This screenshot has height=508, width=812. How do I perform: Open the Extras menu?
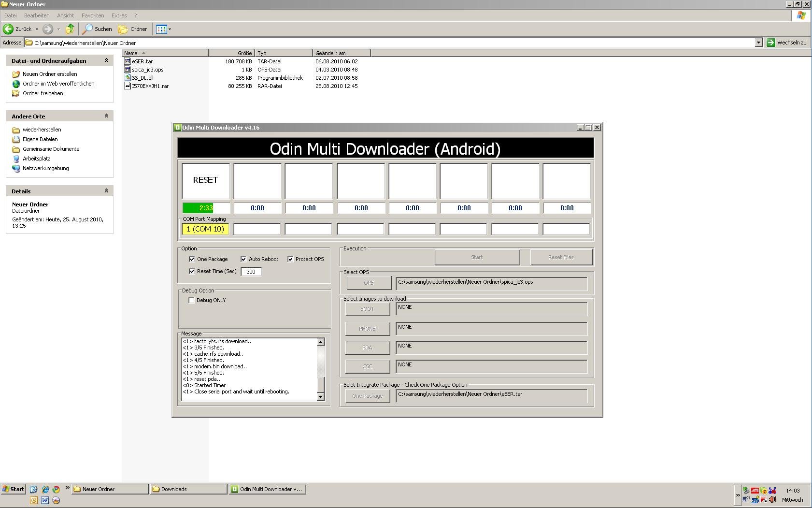tap(119, 15)
